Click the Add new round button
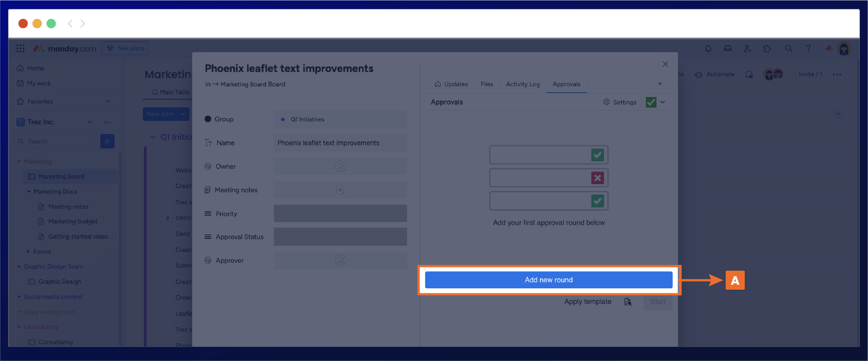The height and width of the screenshot is (361, 868). click(x=549, y=280)
